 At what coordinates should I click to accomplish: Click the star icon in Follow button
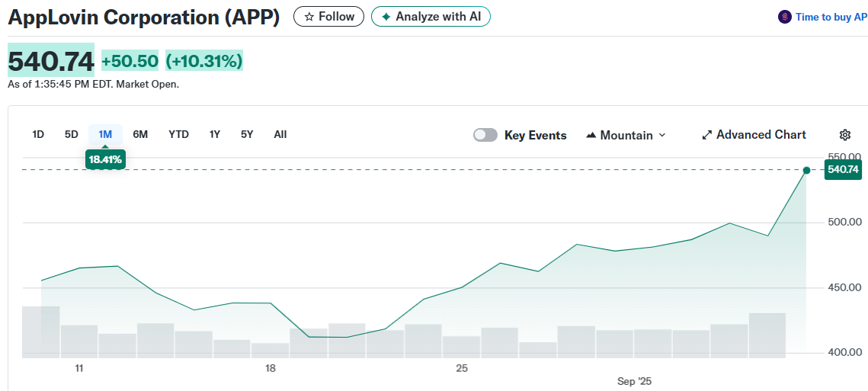309,17
